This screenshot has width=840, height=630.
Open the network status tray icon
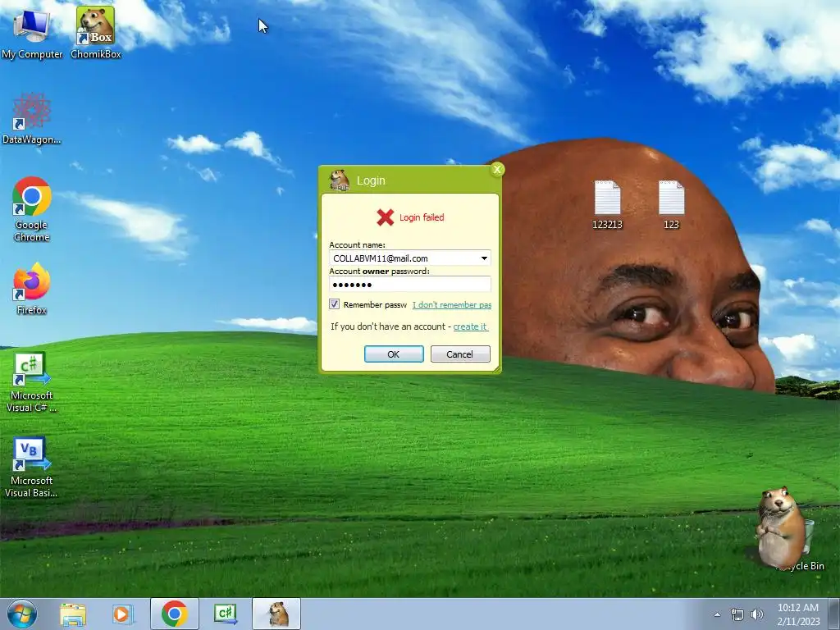pos(737,614)
